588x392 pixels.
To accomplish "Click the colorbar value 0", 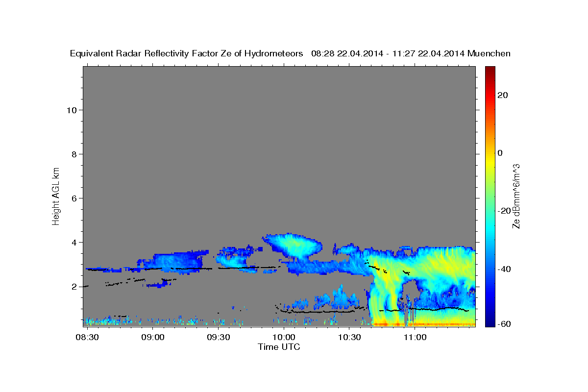I will [500, 153].
